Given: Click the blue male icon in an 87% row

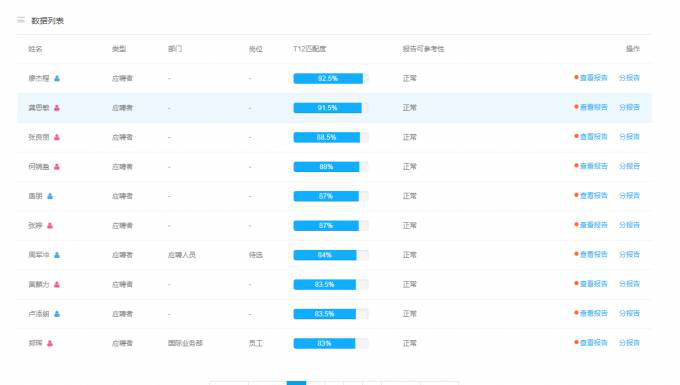Looking at the screenshot, I should coord(50,196).
